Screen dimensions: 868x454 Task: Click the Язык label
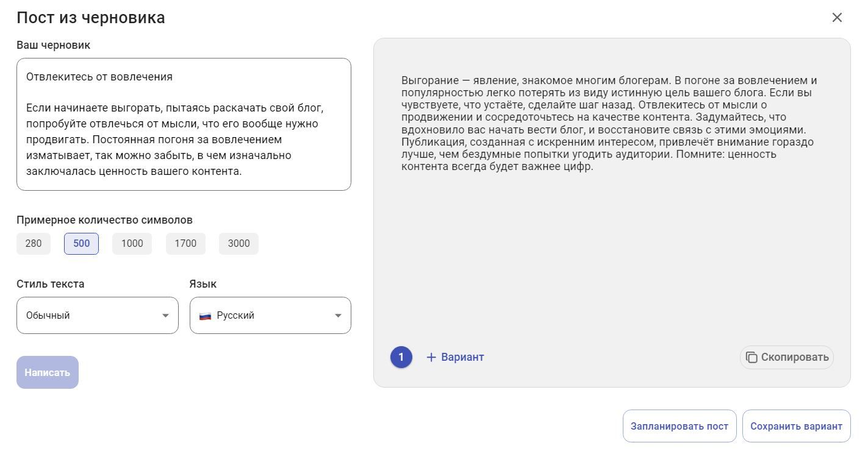tap(203, 284)
